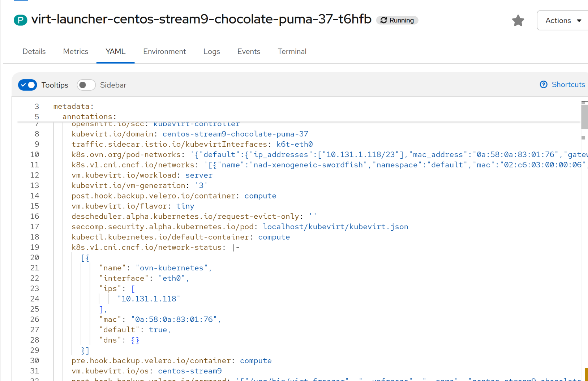The width and height of the screenshot is (588, 381).
Task: Open the Actions dropdown menu
Action: tap(563, 21)
